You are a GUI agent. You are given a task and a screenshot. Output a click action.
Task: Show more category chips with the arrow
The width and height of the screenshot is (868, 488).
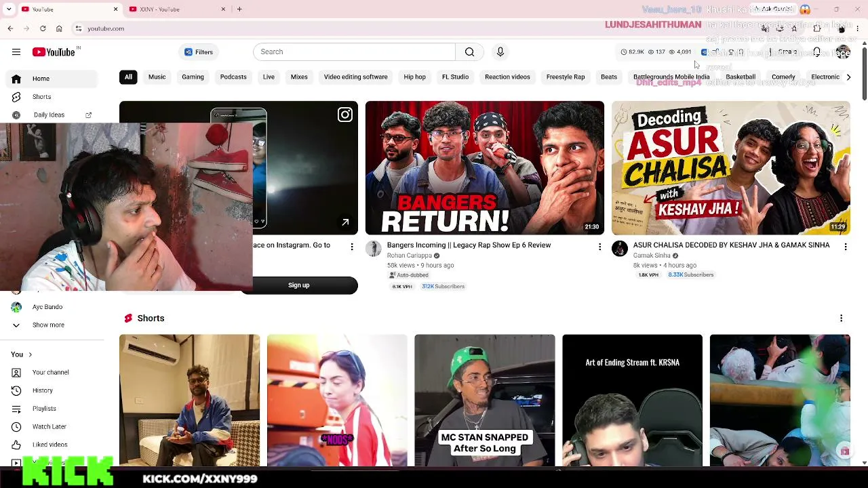[x=848, y=77]
